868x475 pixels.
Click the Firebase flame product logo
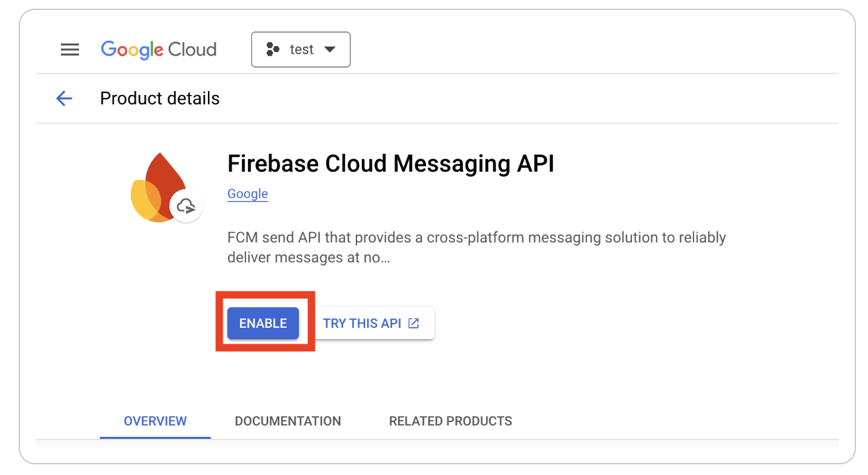point(156,187)
